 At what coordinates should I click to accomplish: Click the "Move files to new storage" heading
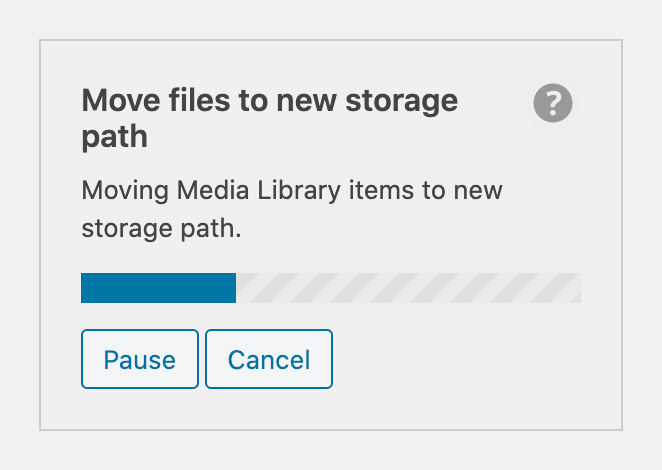click(269, 101)
